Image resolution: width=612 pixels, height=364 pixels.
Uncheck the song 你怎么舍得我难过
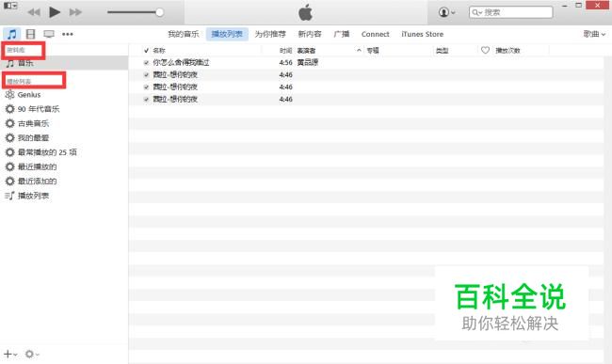pos(146,62)
